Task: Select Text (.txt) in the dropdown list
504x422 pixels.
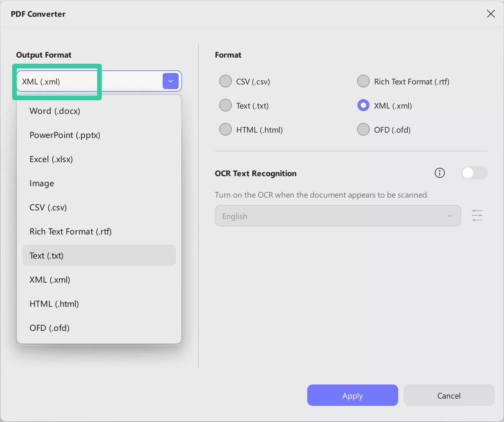Action: [x=47, y=256]
